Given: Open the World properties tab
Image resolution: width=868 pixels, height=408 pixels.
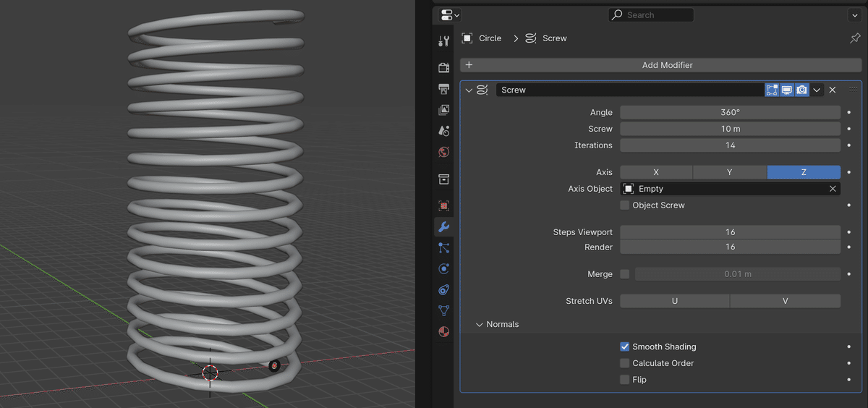Looking at the screenshot, I should point(444,152).
